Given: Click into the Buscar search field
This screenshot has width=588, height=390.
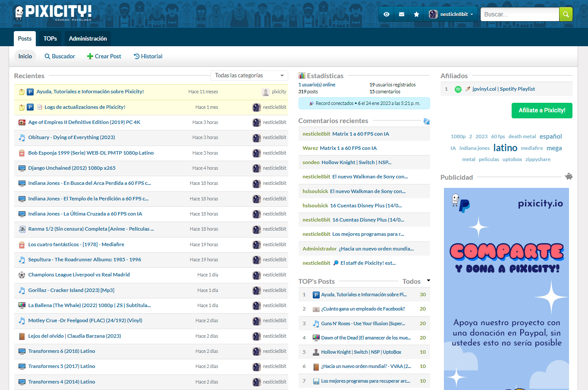Looking at the screenshot, I should click(x=519, y=14).
